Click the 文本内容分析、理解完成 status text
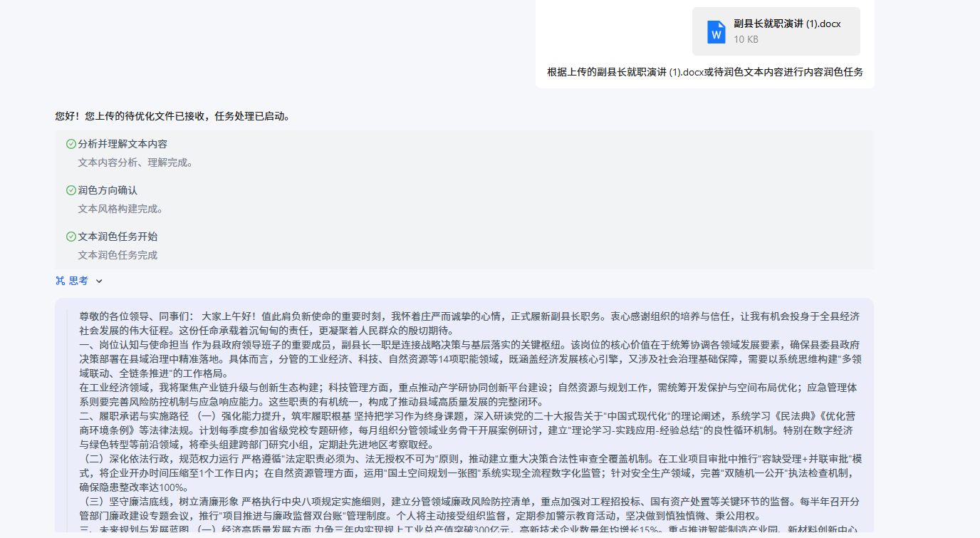980x538 pixels. tap(135, 162)
